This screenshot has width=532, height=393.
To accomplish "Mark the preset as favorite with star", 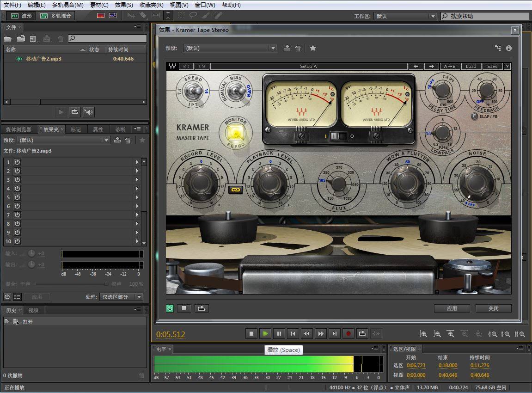I will 313,48.
